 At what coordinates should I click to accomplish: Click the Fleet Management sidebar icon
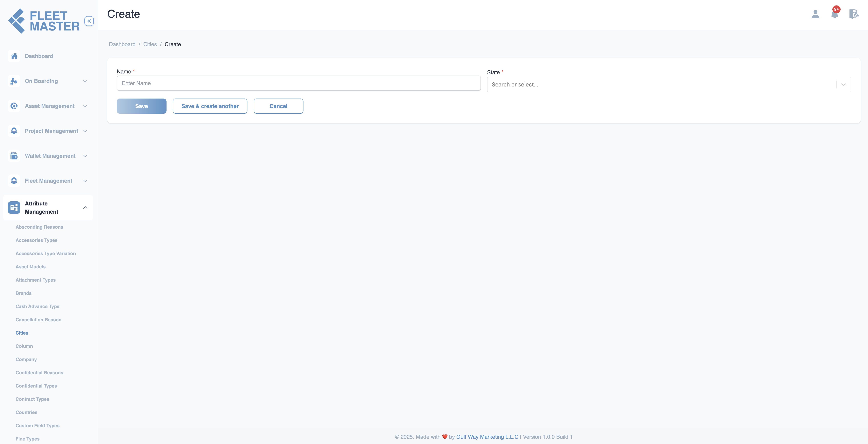[x=14, y=181]
